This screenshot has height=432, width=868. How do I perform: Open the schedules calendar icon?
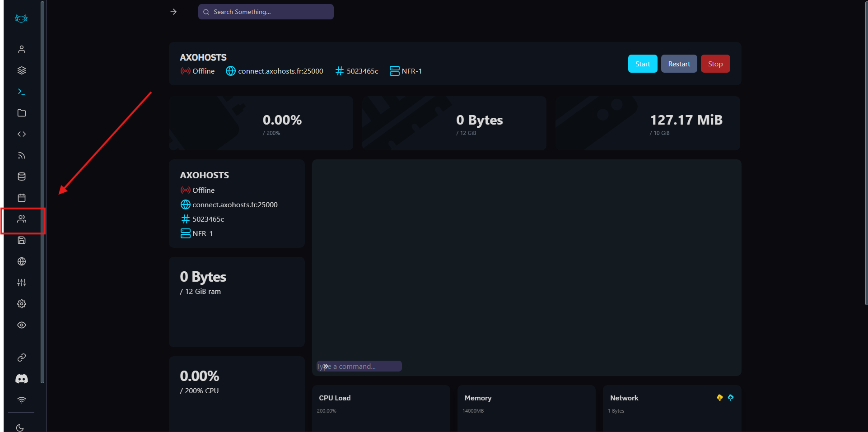(x=21, y=198)
